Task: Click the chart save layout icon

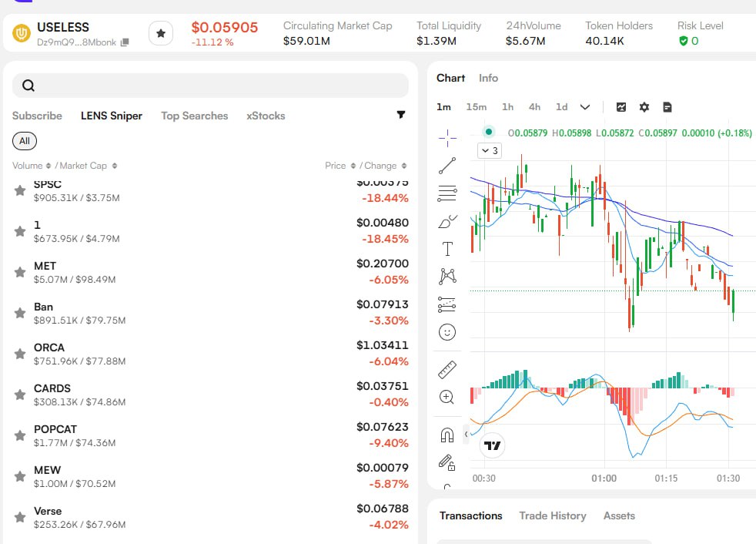Action: (x=667, y=107)
